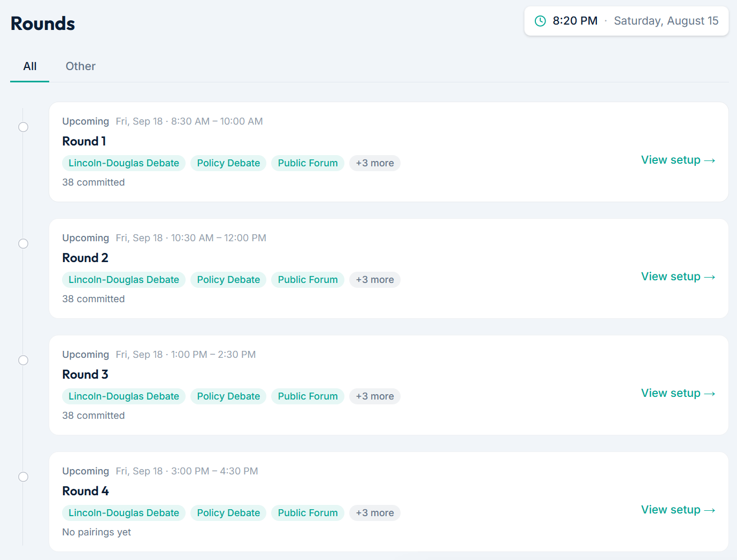Click '38 committed' in Round 2 card
The width and height of the screenshot is (737, 560).
pyautogui.click(x=94, y=299)
